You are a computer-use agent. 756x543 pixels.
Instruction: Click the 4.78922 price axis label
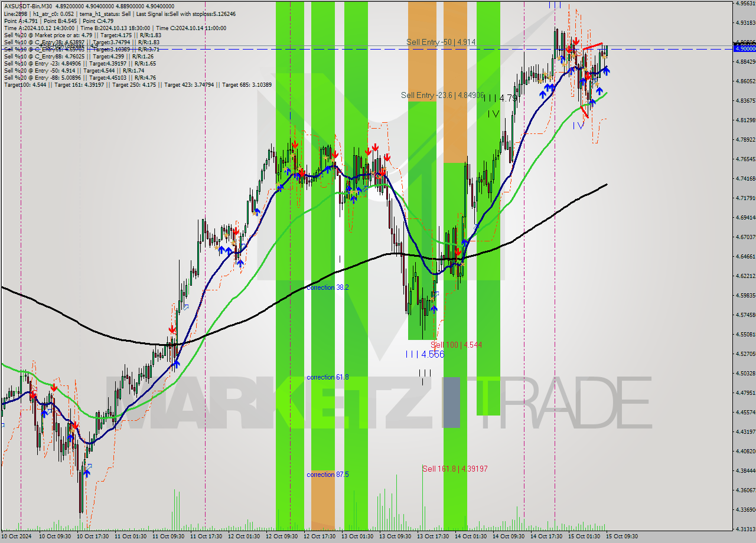coord(745,139)
